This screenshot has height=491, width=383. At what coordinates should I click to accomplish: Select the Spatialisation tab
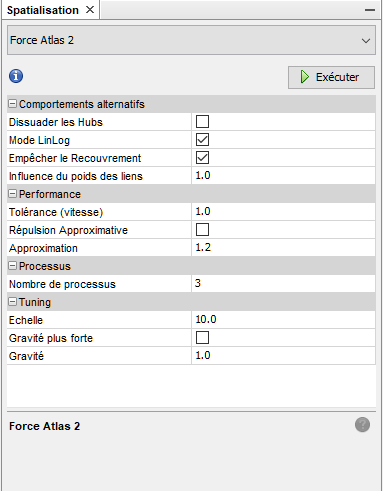[x=43, y=10]
